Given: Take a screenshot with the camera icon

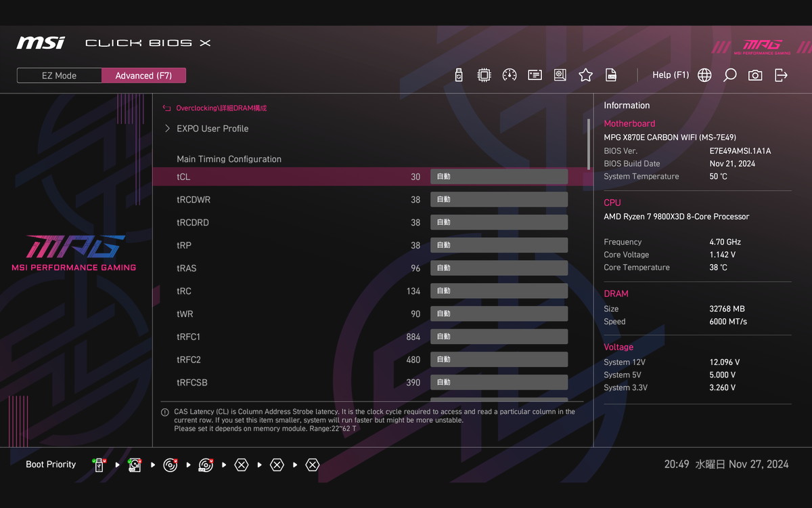Looking at the screenshot, I should (755, 75).
